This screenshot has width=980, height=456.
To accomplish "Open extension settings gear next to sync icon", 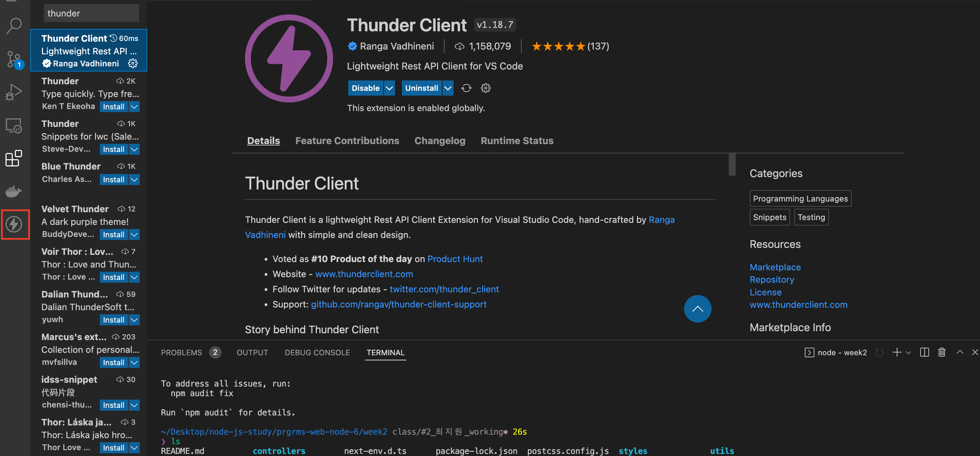I will point(486,88).
